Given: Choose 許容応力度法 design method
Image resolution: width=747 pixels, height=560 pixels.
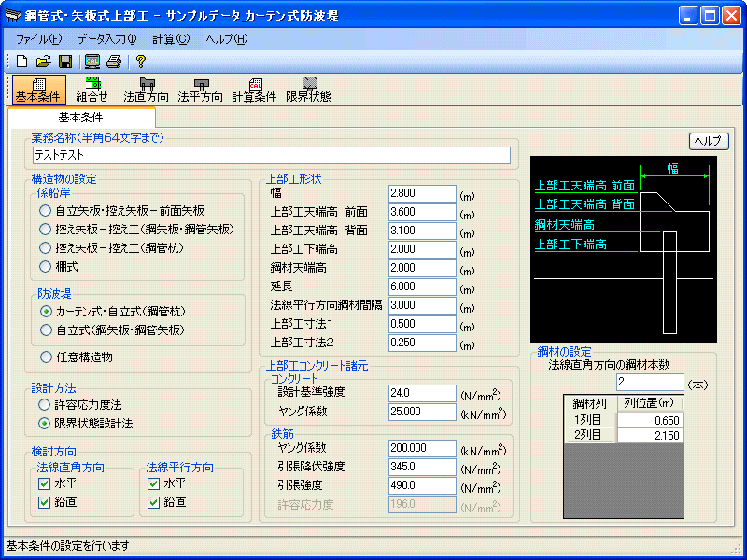Looking at the screenshot, I should (x=46, y=405).
